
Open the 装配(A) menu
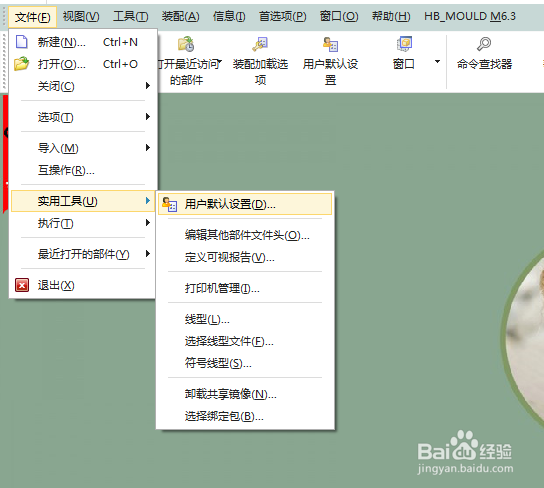point(180,16)
